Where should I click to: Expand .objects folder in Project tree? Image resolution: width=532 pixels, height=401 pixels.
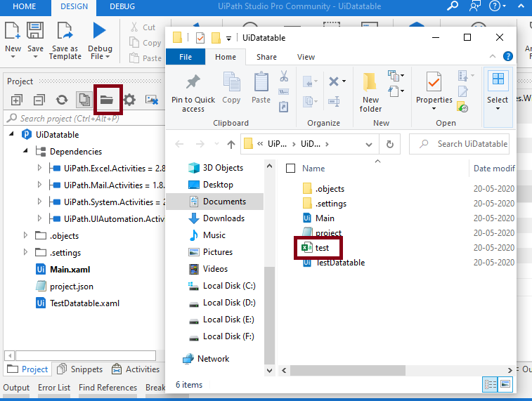point(25,235)
